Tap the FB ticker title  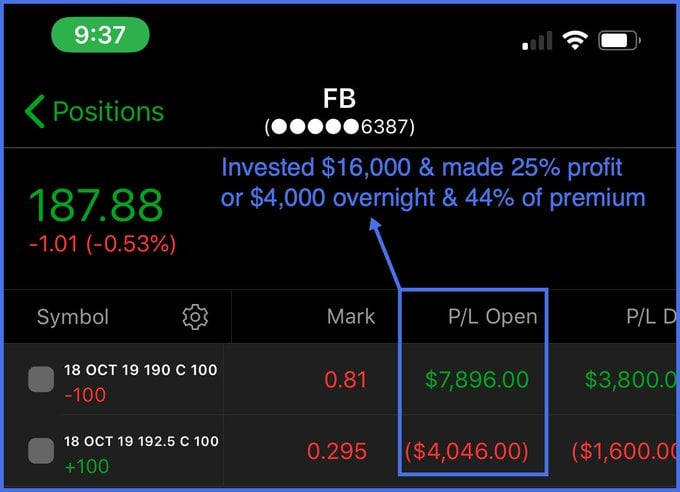point(340,98)
